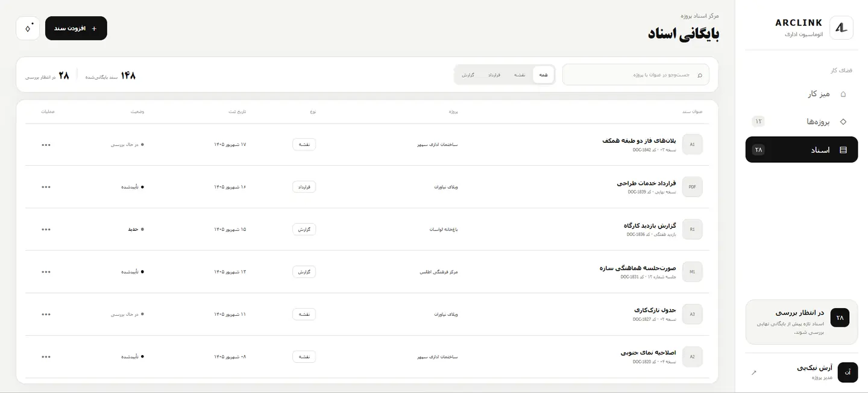This screenshot has width=868, height=393.
Task: Go to میز کار in the sidebar
Action: (802, 94)
